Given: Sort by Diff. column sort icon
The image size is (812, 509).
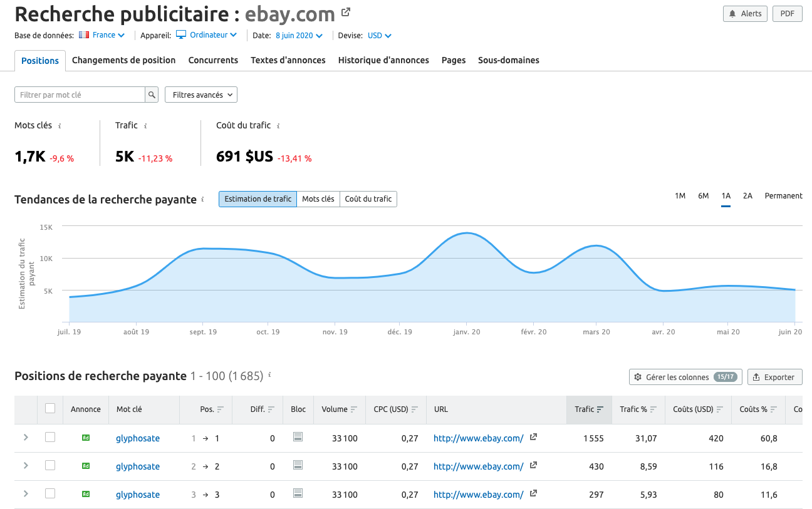Looking at the screenshot, I should pyautogui.click(x=271, y=409).
